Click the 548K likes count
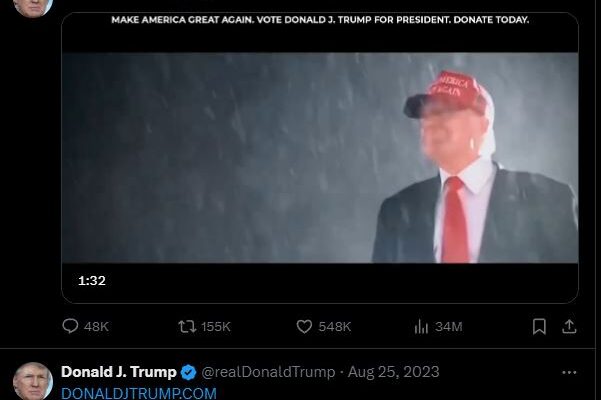Screen dimensions: 601x400 (x=335, y=327)
